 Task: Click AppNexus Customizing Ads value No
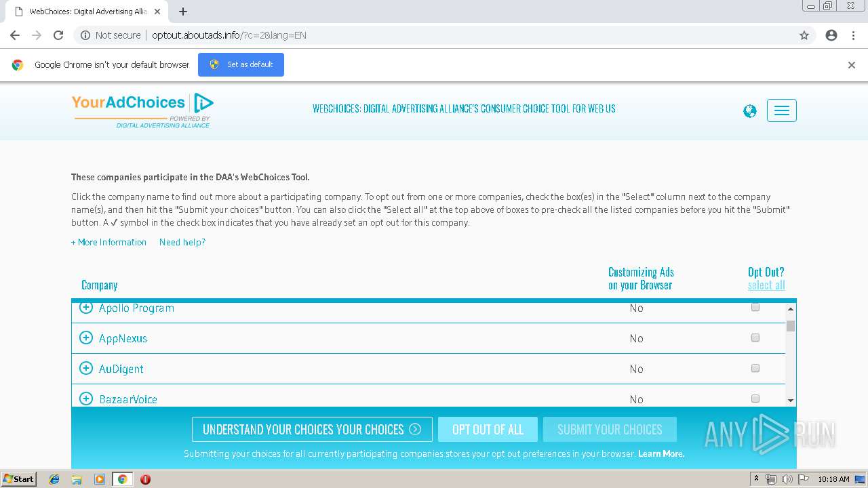636,338
